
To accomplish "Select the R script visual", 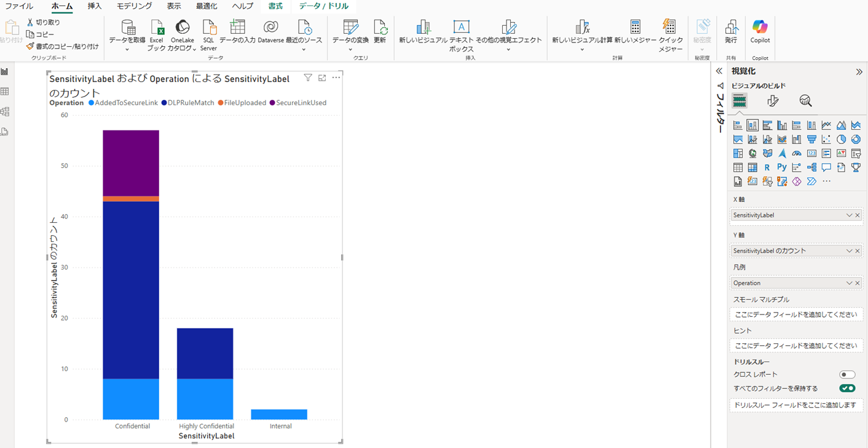I will [767, 167].
